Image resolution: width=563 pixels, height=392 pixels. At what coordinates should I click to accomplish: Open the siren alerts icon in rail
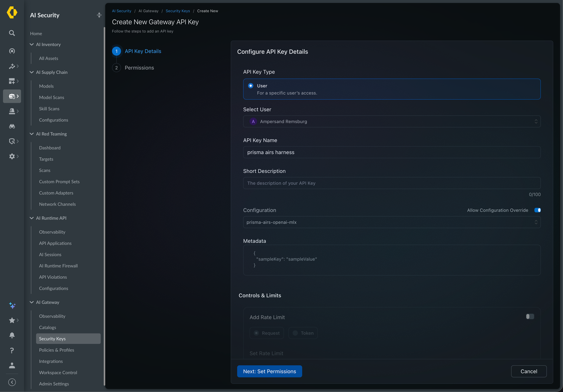point(12,111)
